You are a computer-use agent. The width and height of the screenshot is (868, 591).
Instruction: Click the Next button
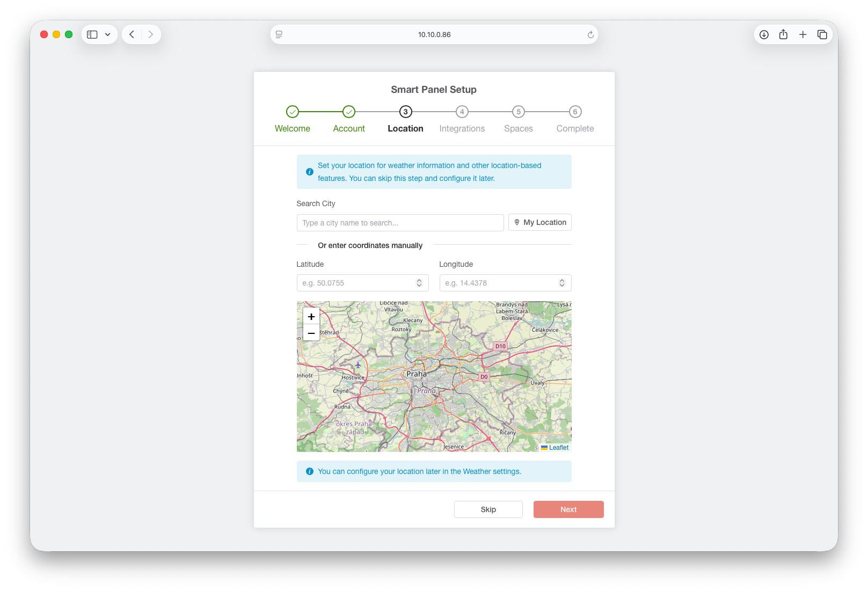(568, 509)
